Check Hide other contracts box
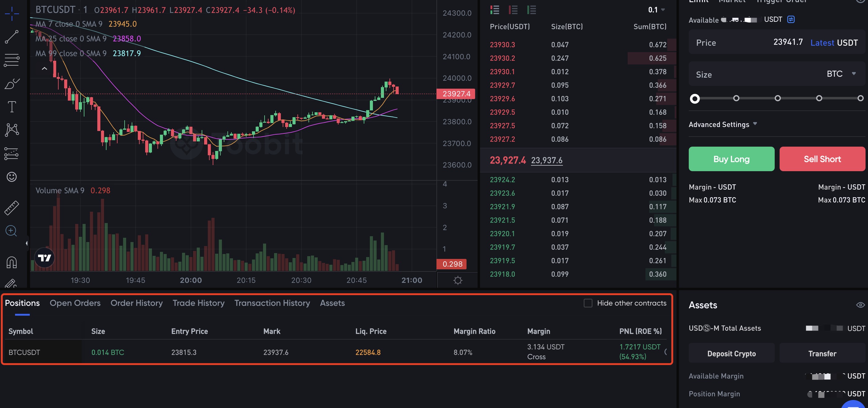Screen dimensions: 868x408 tap(588, 303)
